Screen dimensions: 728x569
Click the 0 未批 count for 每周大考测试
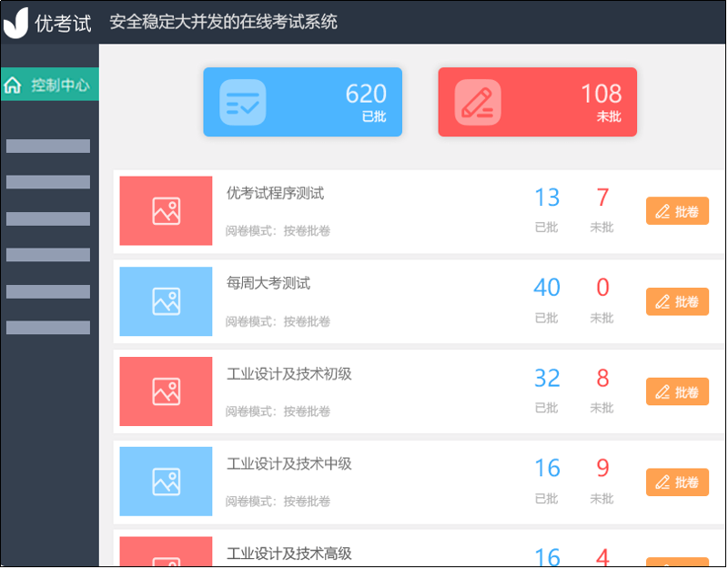coord(602,288)
